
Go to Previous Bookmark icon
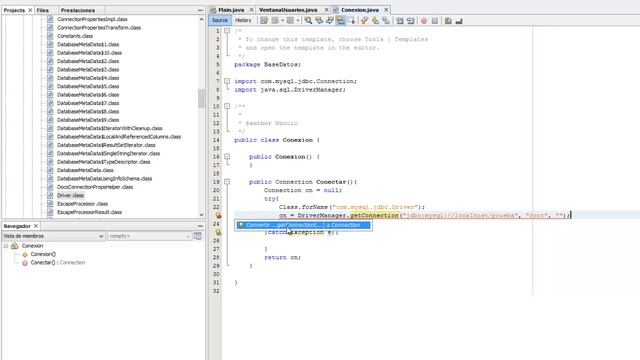(364, 20)
